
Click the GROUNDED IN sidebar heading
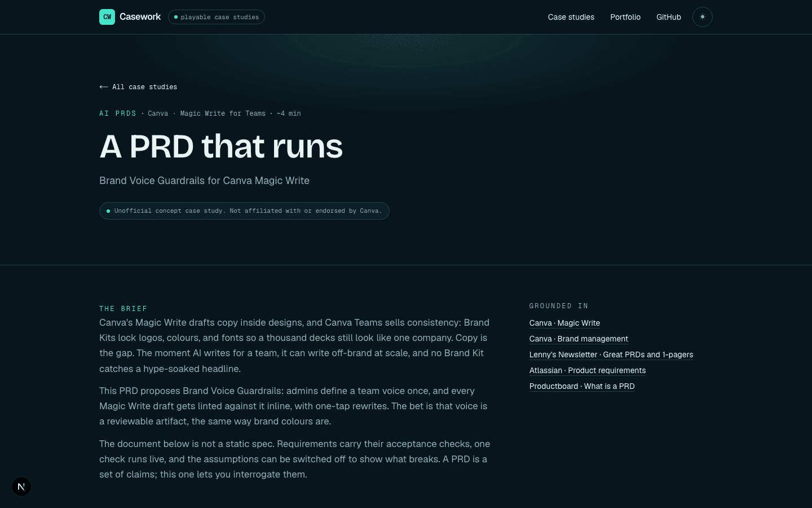point(559,306)
